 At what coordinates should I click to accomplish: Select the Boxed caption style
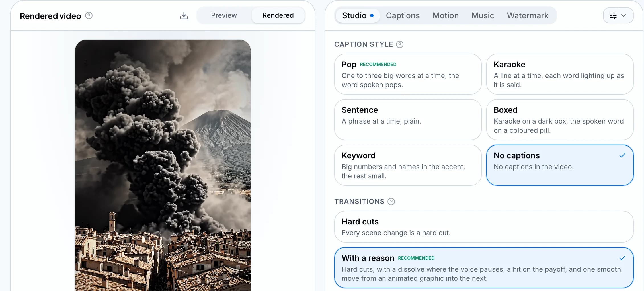[x=560, y=120]
